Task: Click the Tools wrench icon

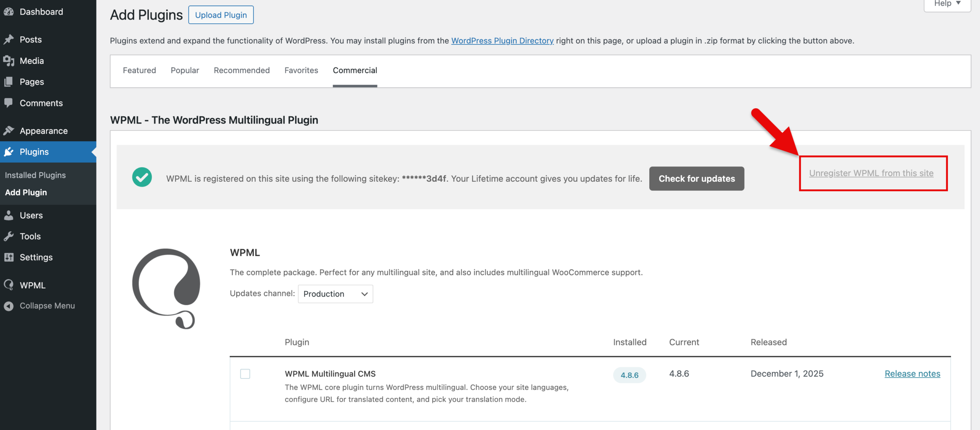Action: tap(8, 236)
